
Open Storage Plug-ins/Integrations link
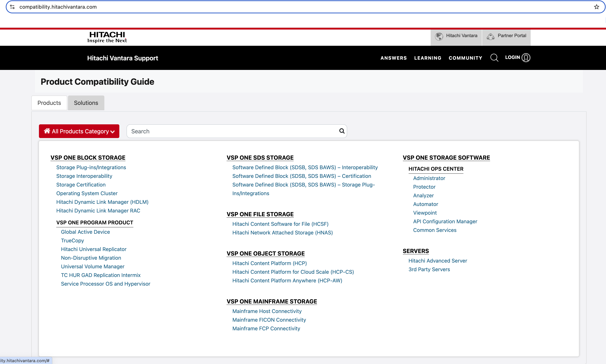91,167
